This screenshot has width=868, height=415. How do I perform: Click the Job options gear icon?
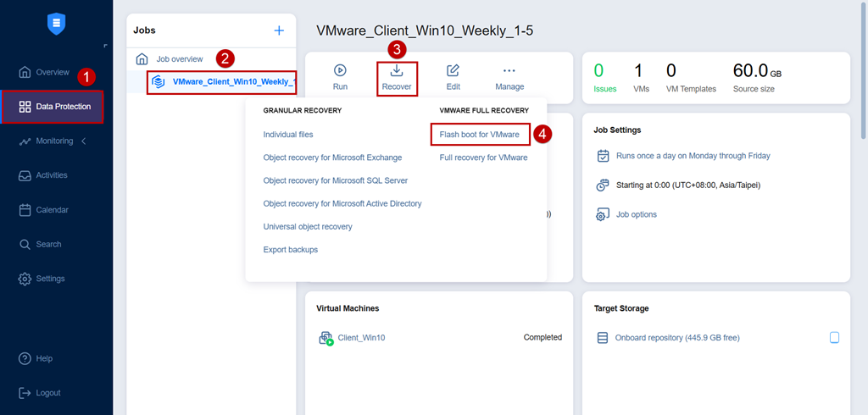pos(603,214)
